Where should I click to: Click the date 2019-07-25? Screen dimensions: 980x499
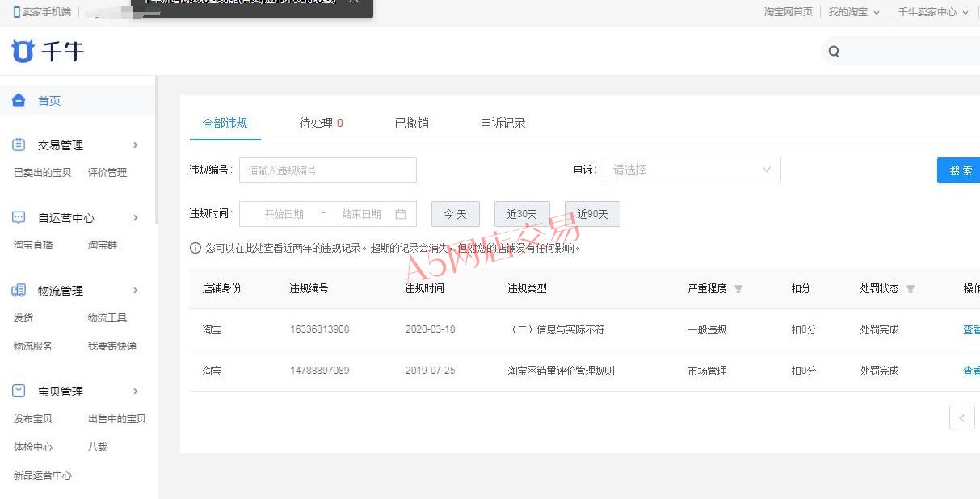(431, 371)
